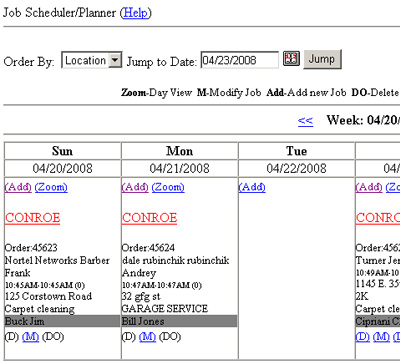The image size is (400, 364).
Task: Click the D link in fourth column
Action: pyautogui.click(x=363, y=337)
